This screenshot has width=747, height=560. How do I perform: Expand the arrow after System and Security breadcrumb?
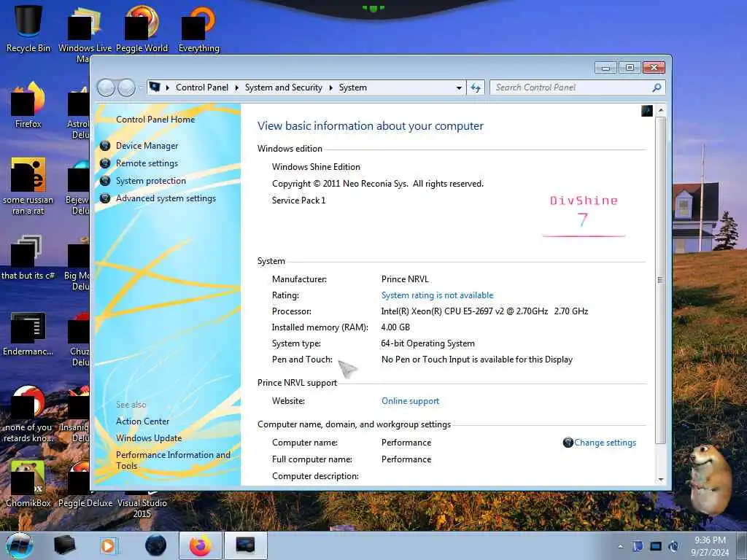click(330, 87)
